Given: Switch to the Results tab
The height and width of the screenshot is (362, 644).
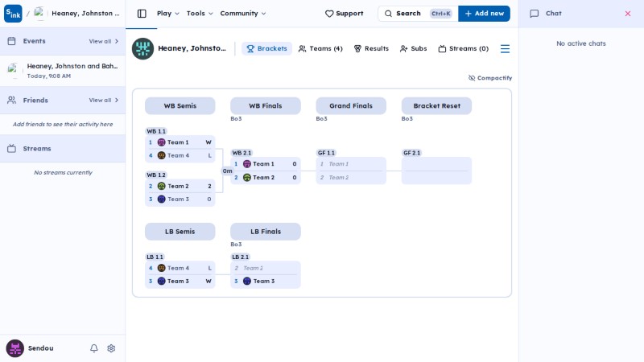Looking at the screenshot, I should 371,48.
